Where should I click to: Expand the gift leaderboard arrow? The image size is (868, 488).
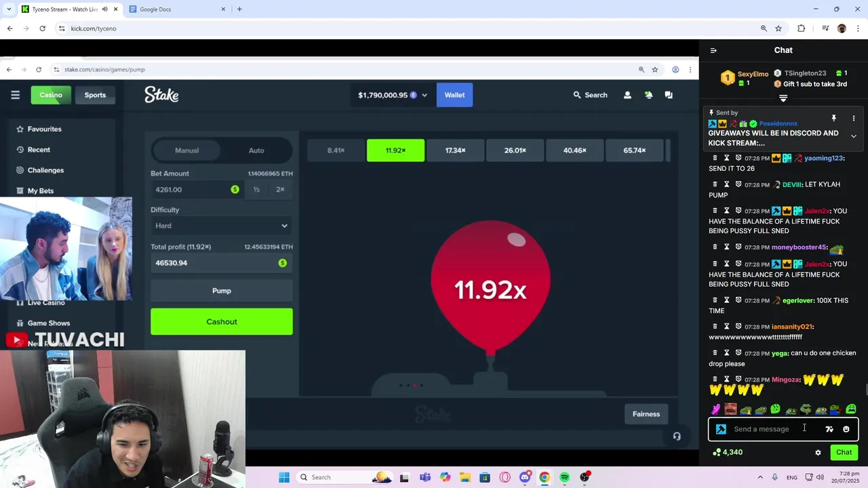(783, 98)
